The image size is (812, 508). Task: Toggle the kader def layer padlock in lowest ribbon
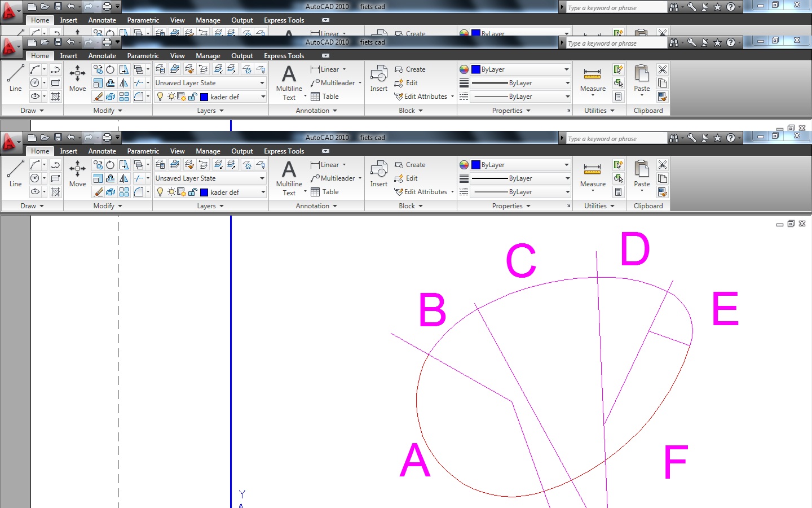click(x=192, y=192)
